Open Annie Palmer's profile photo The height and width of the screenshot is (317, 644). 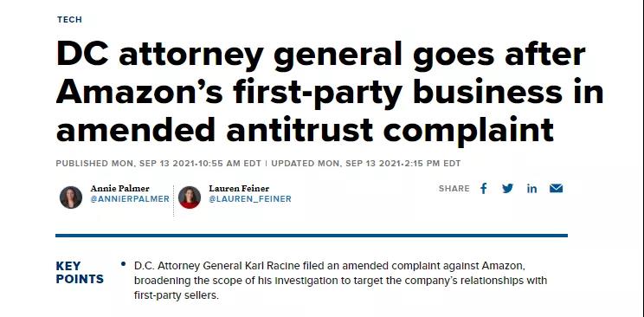(71, 197)
